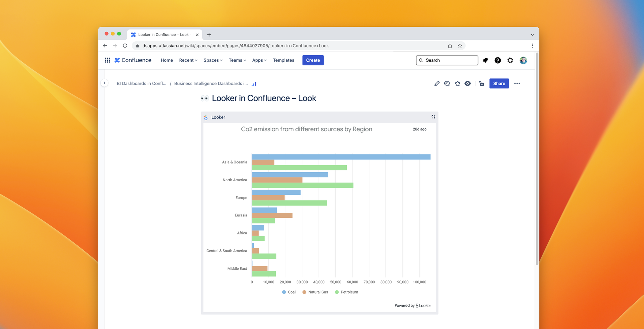
Task: Click the Confluence logo
Action: [x=133, y=60]
